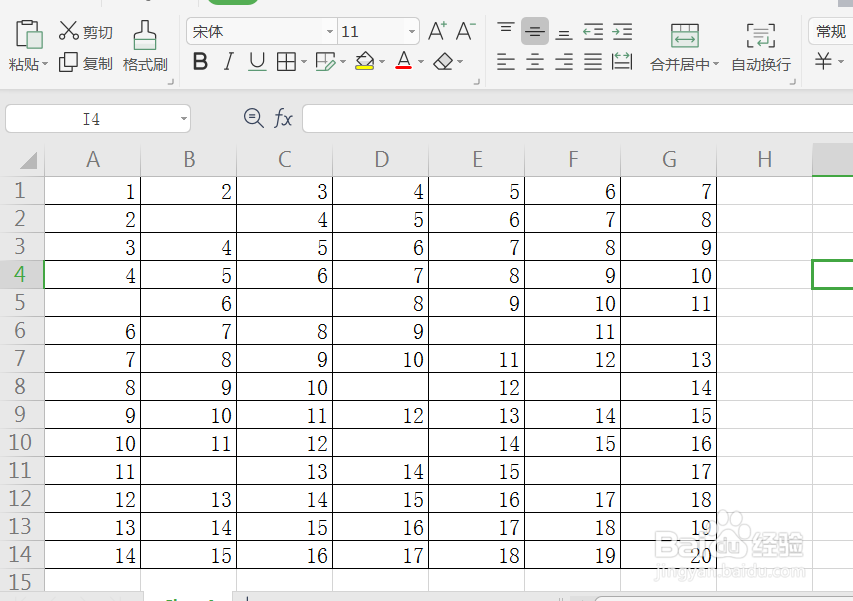Click the currency ¥ format icon
Viewport: 853px width, 601px height.
tap(823, 61)
